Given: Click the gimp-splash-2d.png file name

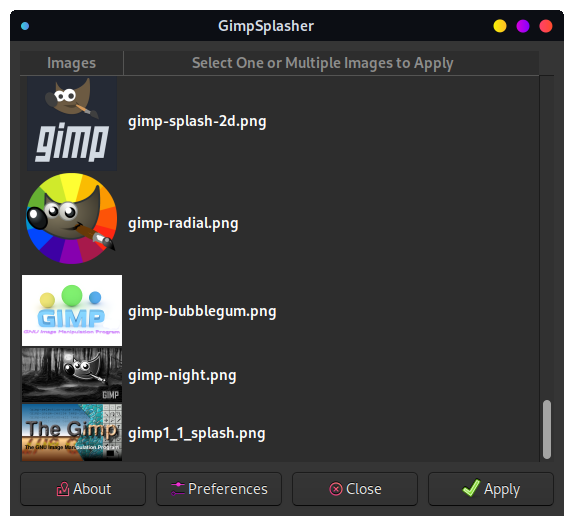Looking at the screenshot, I should (197, 122).
